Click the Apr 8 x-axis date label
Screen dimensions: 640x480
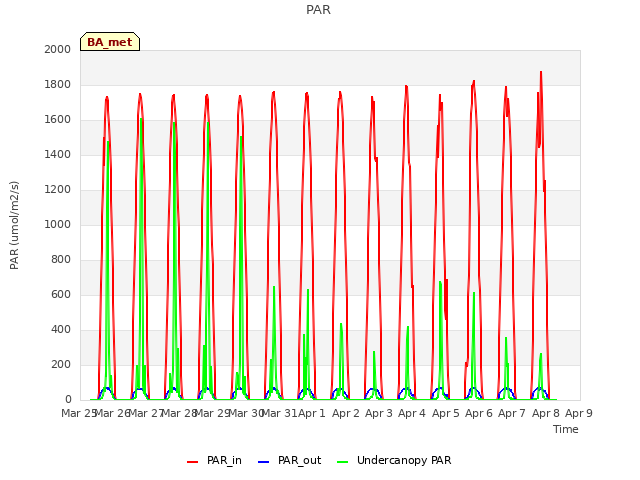[545, 413]
